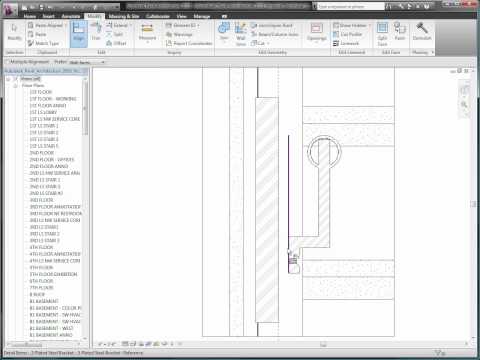The width and height of the screenshot is (480, 360).
Task: Expand the Phasing panel arrow
Action: pos(432,52)
